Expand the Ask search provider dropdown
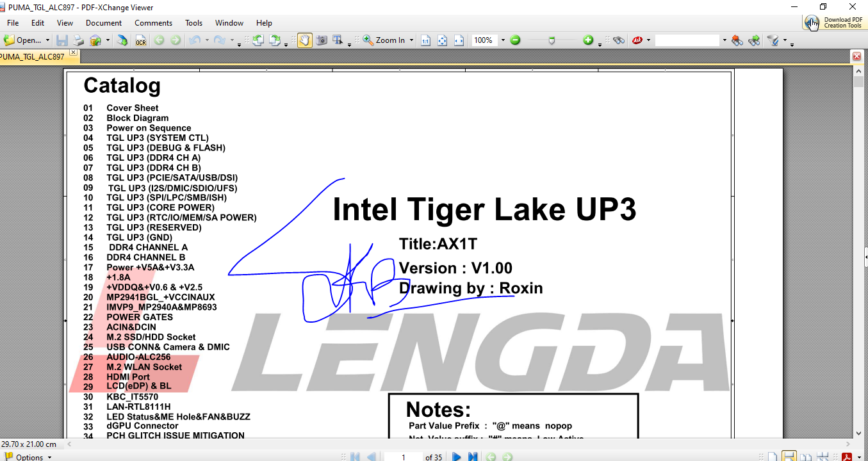Image resolution: width=868 pixels, height=461 pixels. (648, 40)
